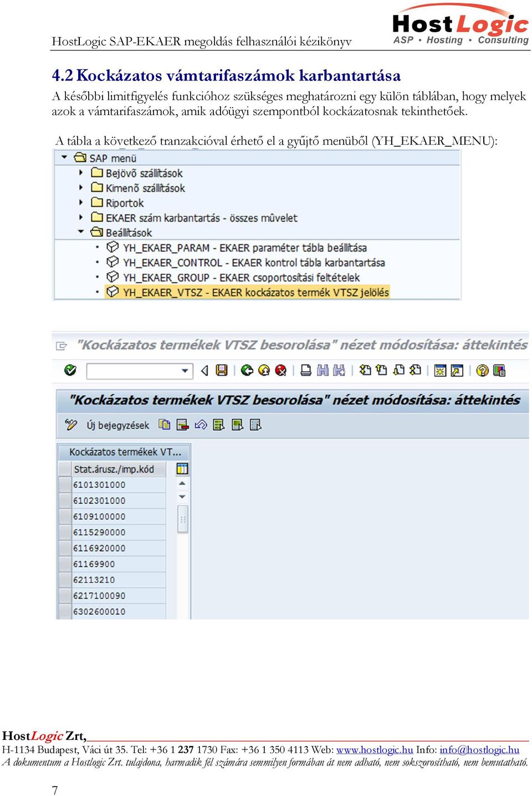The image size is (532, 796).
Task: Select the row marker for 6116920000
Action: point(65,548)
